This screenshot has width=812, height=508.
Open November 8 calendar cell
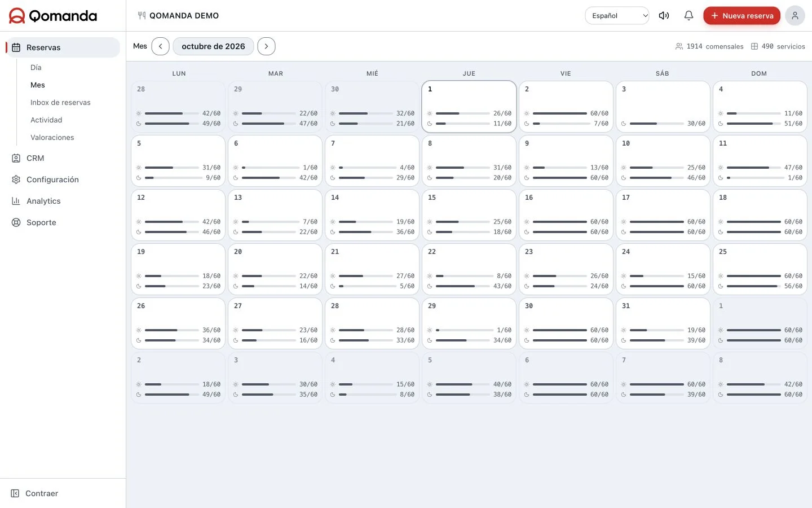click(760, 378)
